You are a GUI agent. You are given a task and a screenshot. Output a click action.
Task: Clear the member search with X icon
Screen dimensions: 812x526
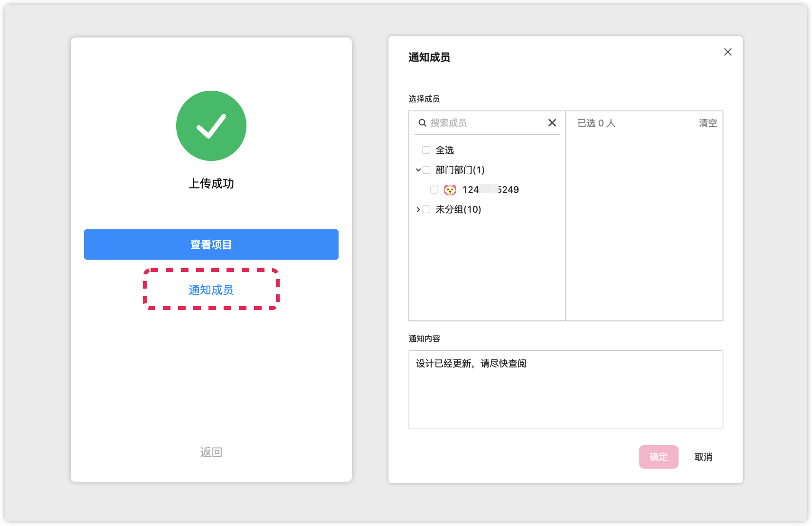[552, 123]
